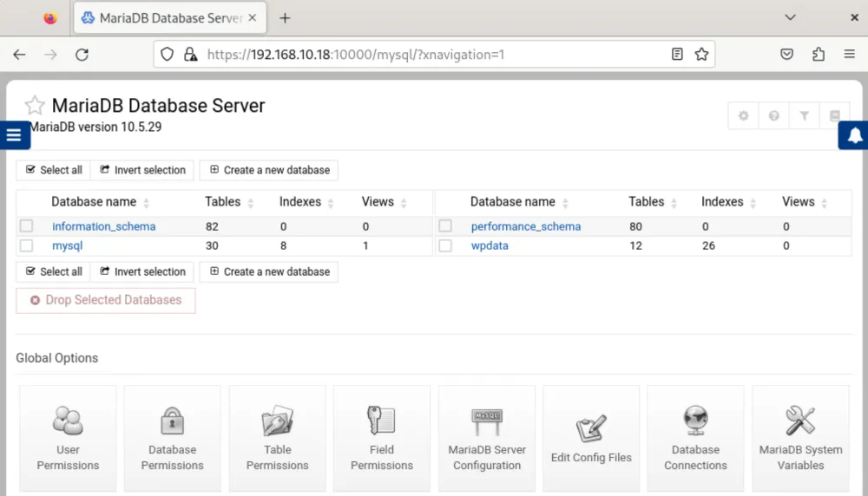
Task: Show site security lock information
Action: [x=190, y=54]
